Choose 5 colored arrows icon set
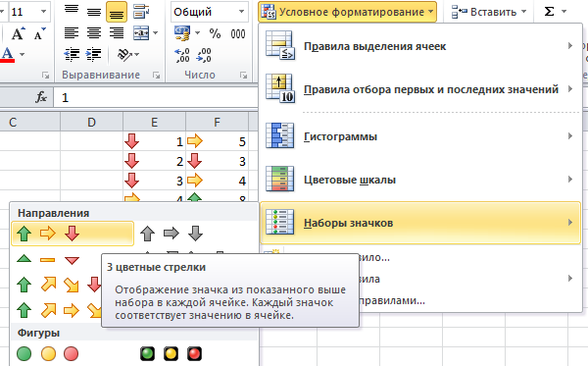 pos(58,310)
